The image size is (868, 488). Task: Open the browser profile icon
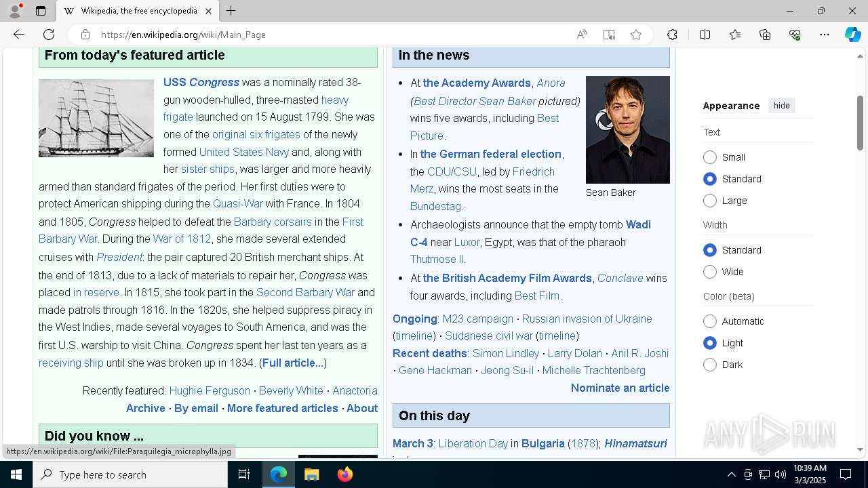tap(15, 11)
